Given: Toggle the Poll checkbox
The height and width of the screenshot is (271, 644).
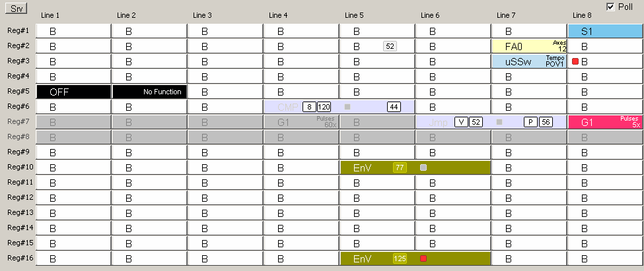Looking at the screenshot, I should coord(610,6).
